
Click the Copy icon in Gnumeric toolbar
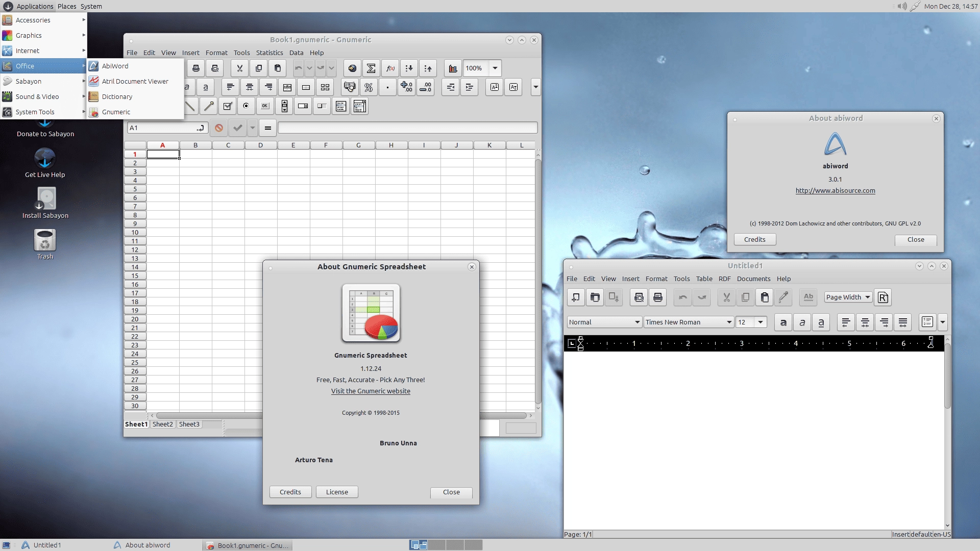click(259, 68)
